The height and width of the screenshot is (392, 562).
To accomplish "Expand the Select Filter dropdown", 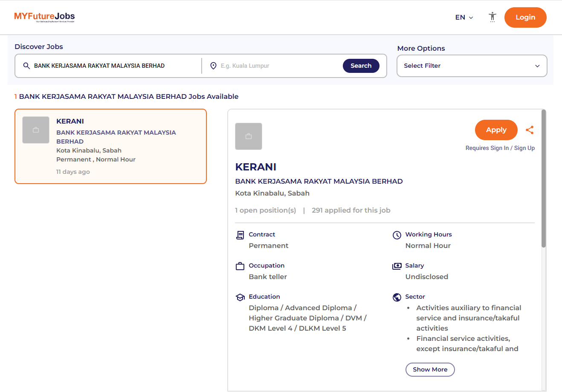I will click(x=472, y=66).
